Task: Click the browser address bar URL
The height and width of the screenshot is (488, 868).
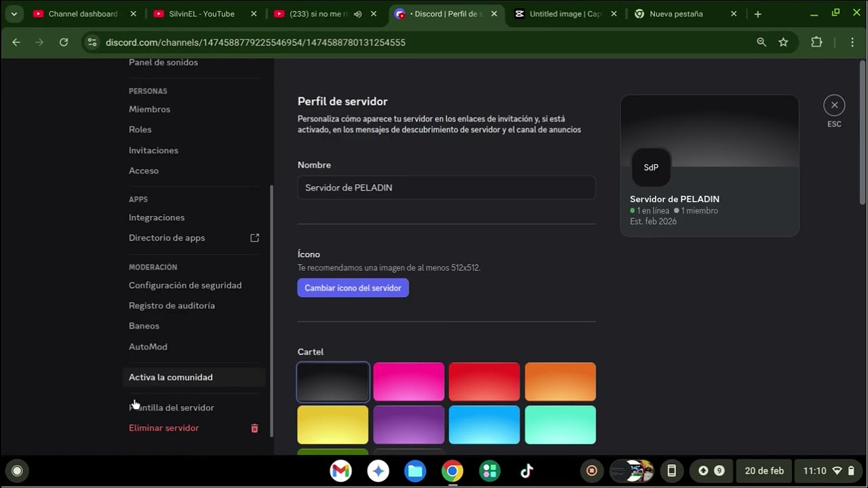Action: tap(256, 42)
